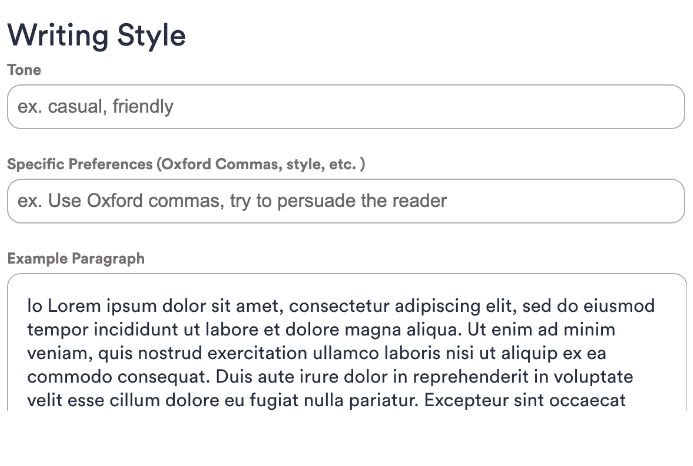Click the word veniam in the text

[55, 353]
